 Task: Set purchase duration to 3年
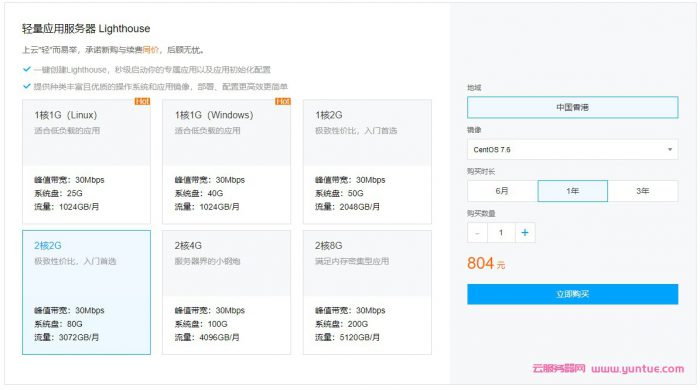[x=643, y=191]
